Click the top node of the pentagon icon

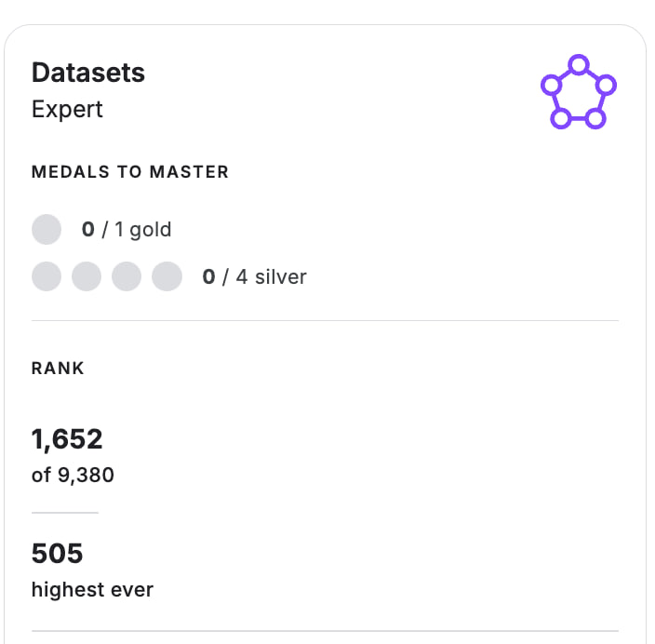click(x=578, y=65)
